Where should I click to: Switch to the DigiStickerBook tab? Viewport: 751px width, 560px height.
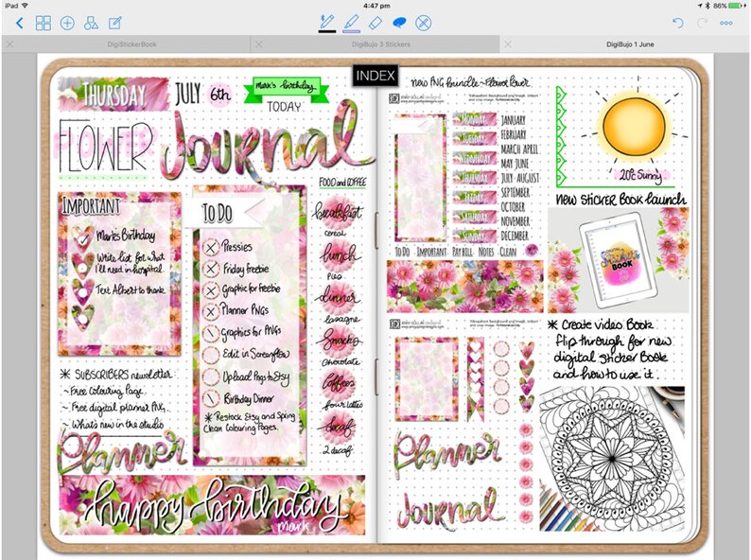pos(131,44)
